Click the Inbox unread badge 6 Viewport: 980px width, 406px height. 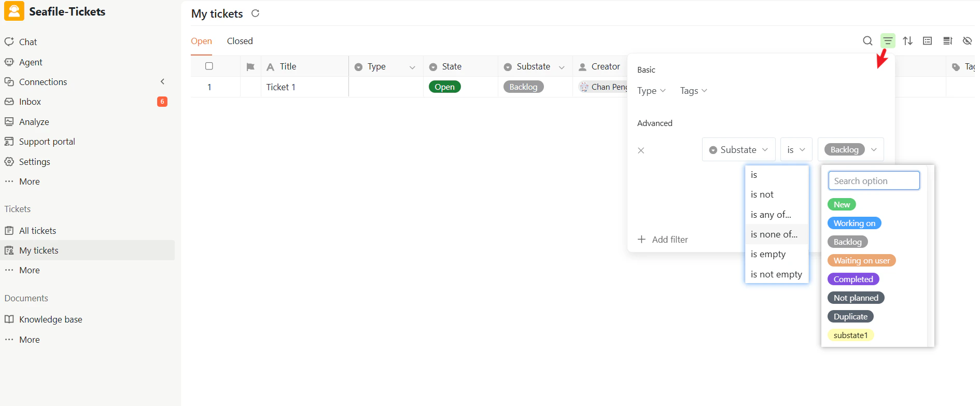(162, 102)
